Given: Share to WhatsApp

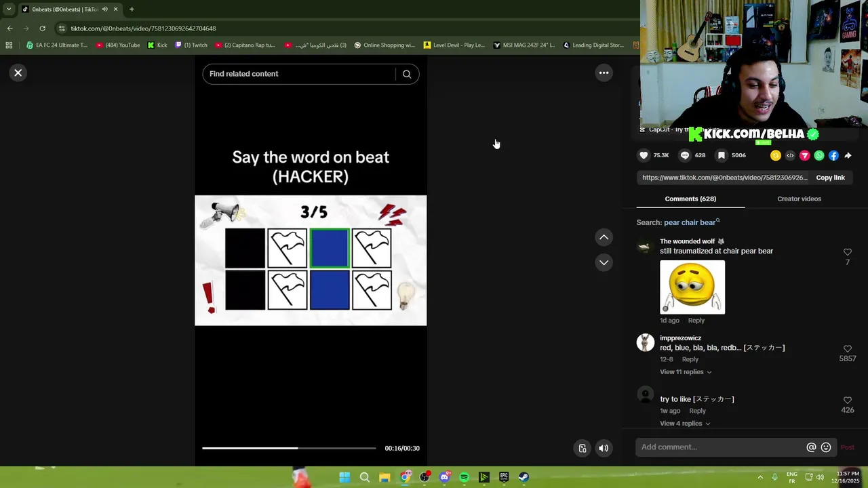Looking at the screenshot, I should [819, 155].
